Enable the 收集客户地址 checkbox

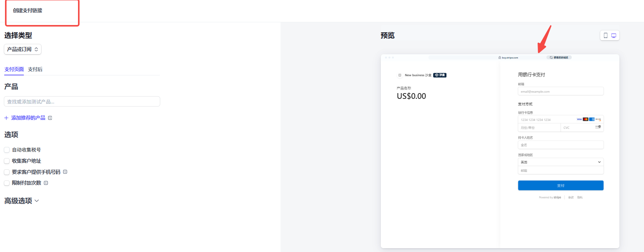[x=7, y=161]
